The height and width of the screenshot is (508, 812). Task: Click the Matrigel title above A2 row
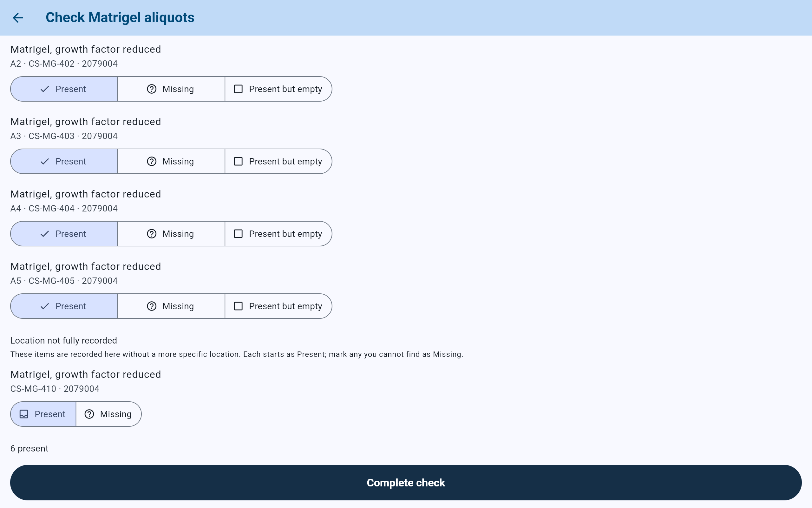[x=86, y=50]
